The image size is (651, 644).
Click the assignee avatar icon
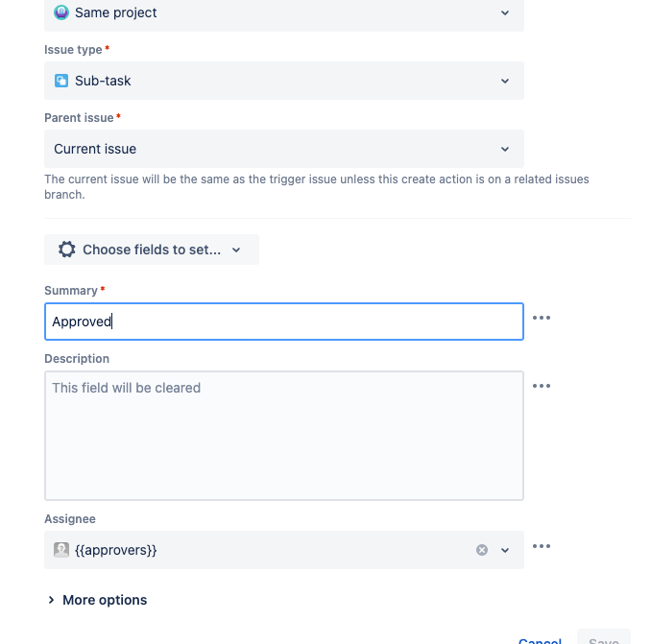pyautogui.click(x=61, y=550)
